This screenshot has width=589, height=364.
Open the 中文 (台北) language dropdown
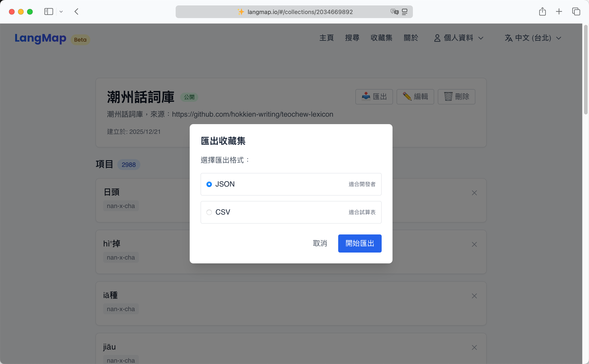[559, 38]
